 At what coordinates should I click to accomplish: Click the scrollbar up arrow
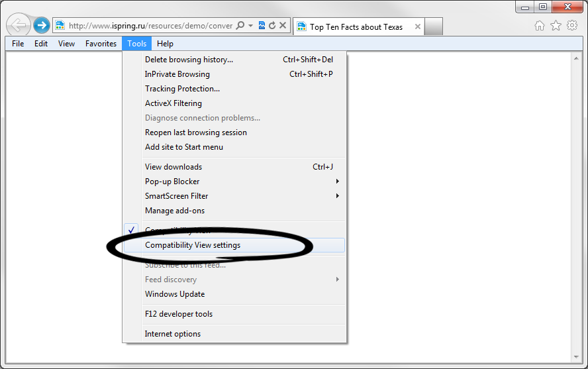pyautogui.click(x=576, y=58)
